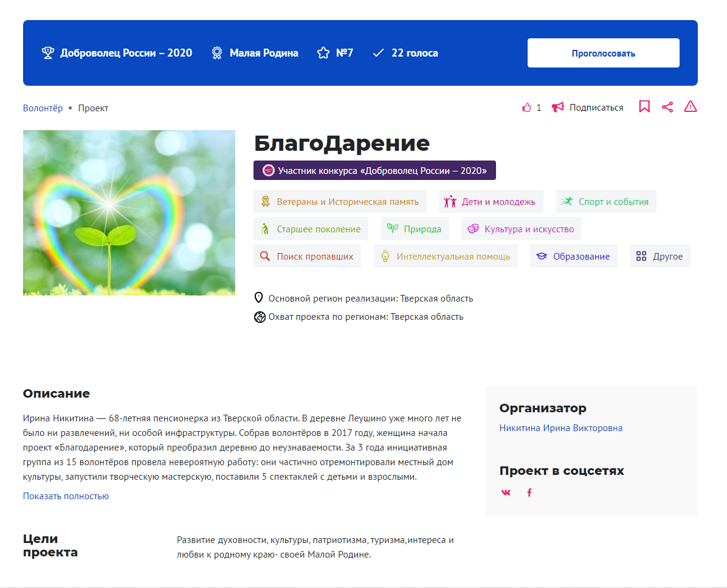
Task: Select the Образование category label
Action: coord(581,257)
